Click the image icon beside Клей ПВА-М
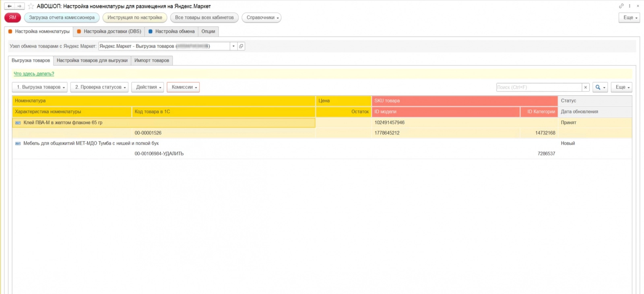Image resolution: width=644 pixels, height=294 pixels. pos(18,123)
